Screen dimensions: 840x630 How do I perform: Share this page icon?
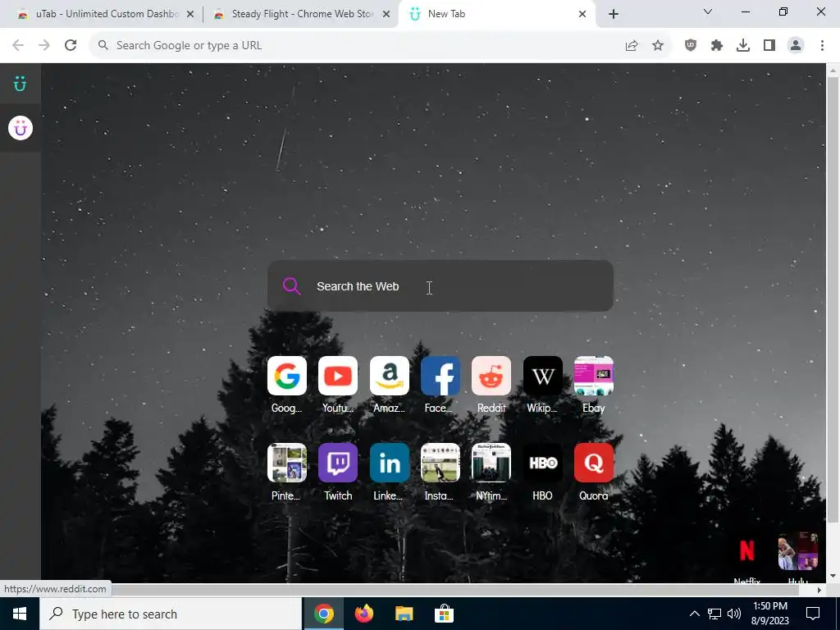point(632,46)
